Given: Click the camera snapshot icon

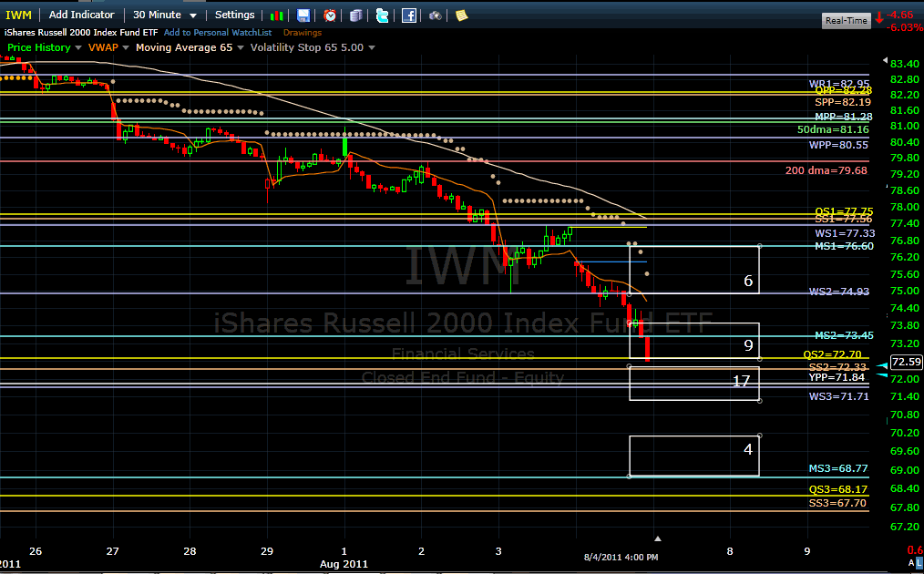Looking at the screenshot, I should [x=435, y=15].
